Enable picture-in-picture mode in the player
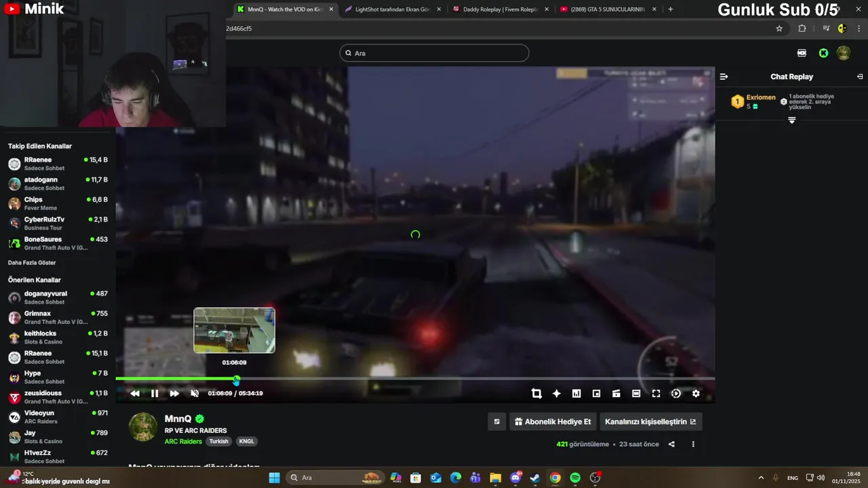Screen dimensions: 868x488 pyautogui.click(x=596, y=393)
